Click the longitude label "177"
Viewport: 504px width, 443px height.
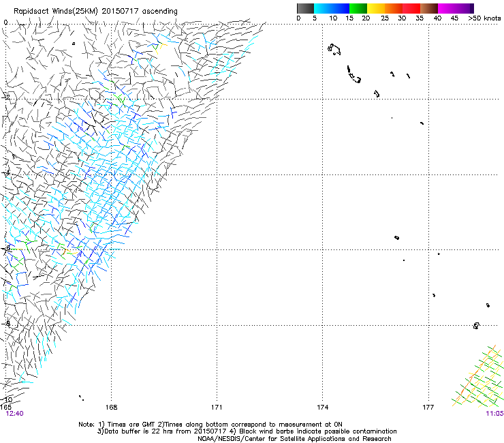pyautogui.click(x=428, y=408)
